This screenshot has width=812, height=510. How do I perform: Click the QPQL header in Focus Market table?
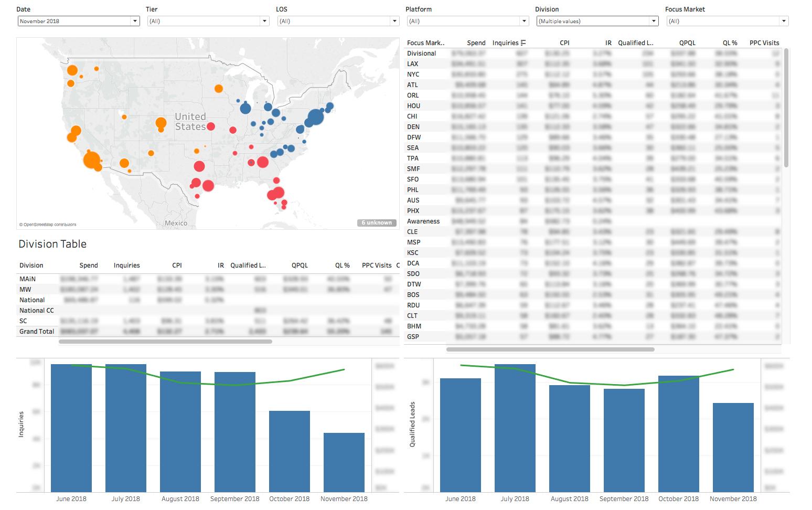[687, 43]
